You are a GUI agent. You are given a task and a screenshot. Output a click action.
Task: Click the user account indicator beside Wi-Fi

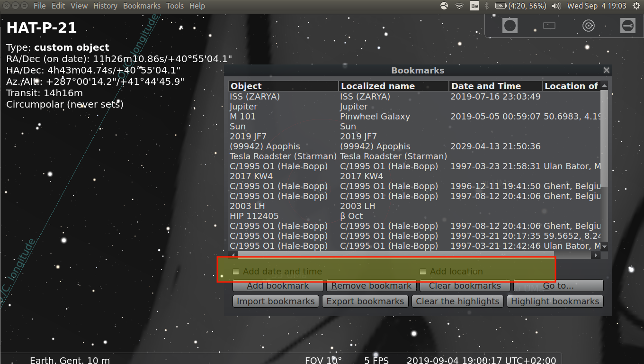click(444, 6)
